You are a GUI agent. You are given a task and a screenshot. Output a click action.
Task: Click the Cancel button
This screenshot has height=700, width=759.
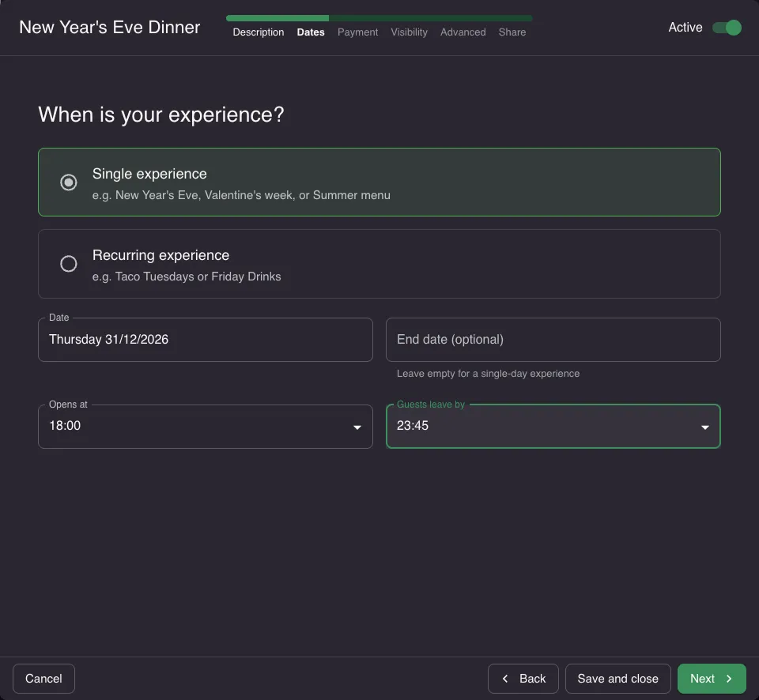(x=43, y=679)
